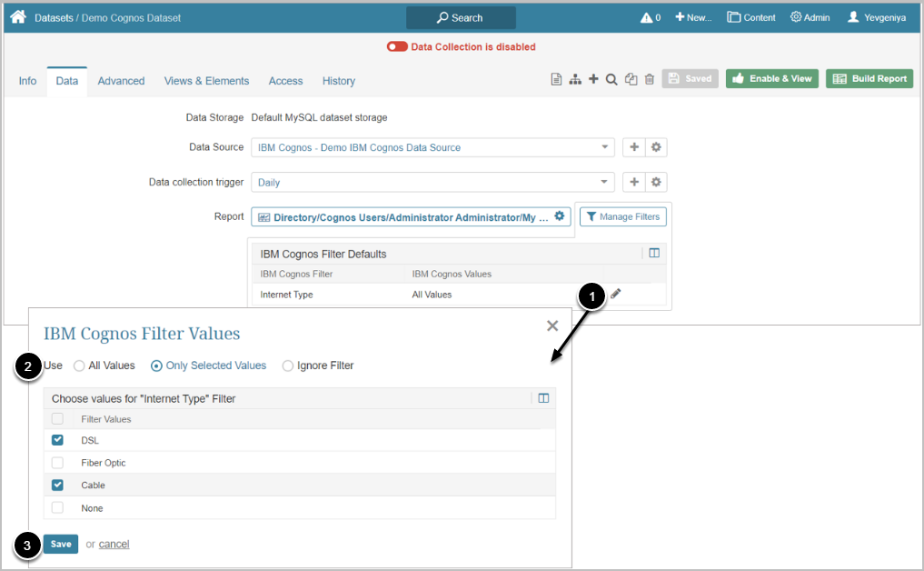Switch to the Advanced tab
Image resolution: width=924 pixels, height=571 pixels.
pos(121,81)
